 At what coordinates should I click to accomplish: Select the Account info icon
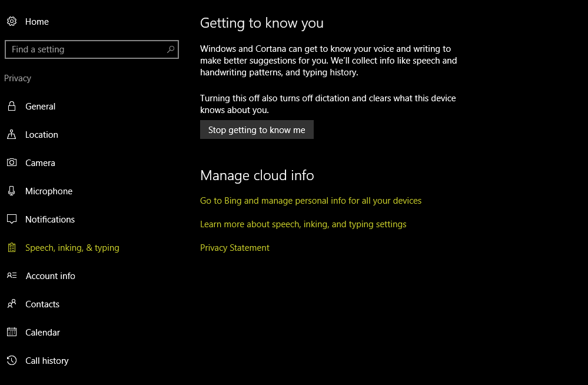[x=12, y=276]
